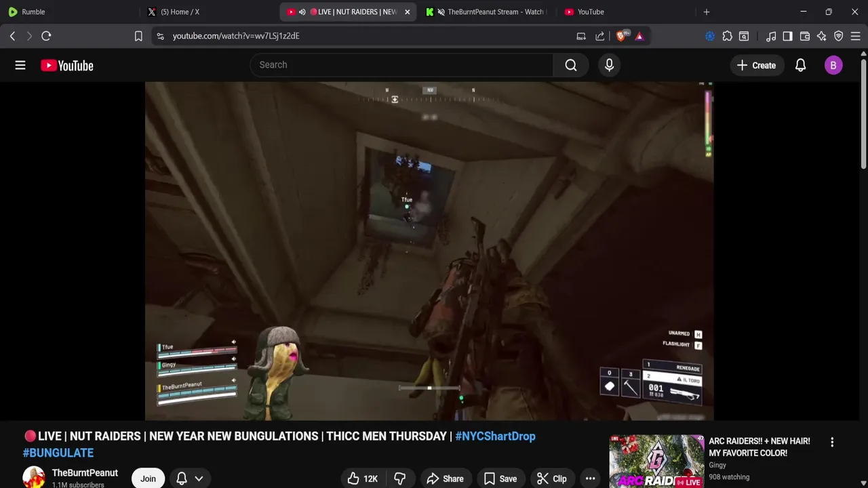Open ARC RAIDERS recommended video thumbnail
The image size is (868, 488).
tap(656, 462)
